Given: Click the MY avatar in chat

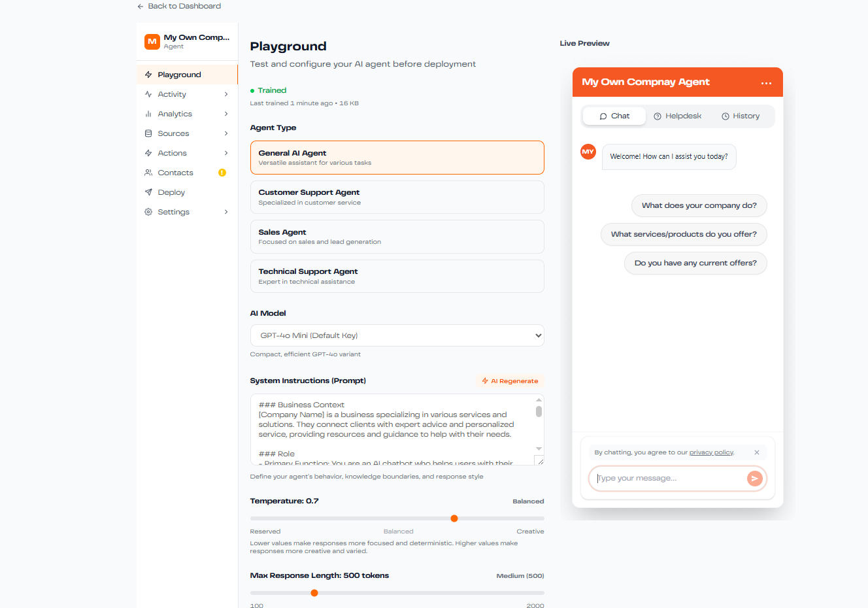Looking at the screenshot, I should (x=588, y=152).
